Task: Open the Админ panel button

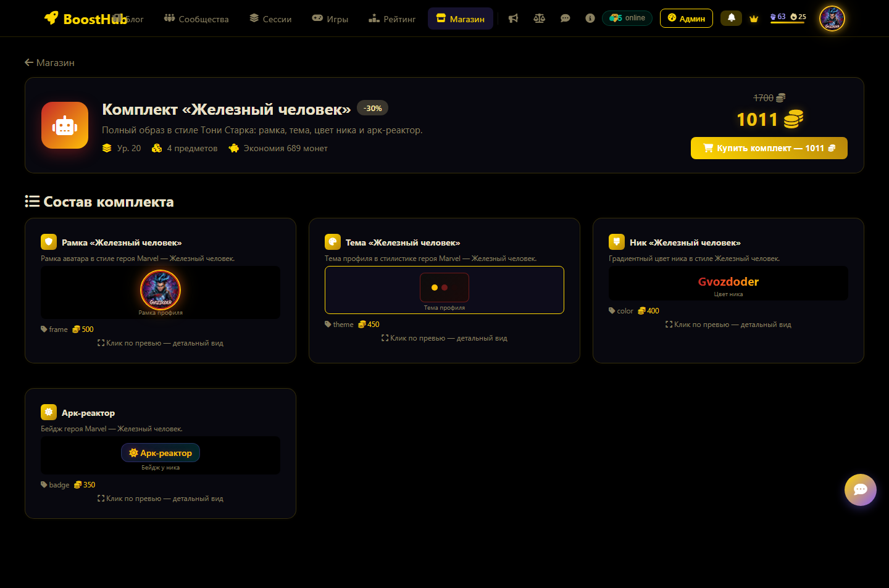Action: [x=686, y=19]
